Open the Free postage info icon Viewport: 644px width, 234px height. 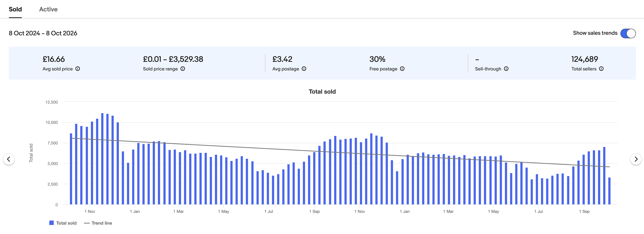point(402,69)
